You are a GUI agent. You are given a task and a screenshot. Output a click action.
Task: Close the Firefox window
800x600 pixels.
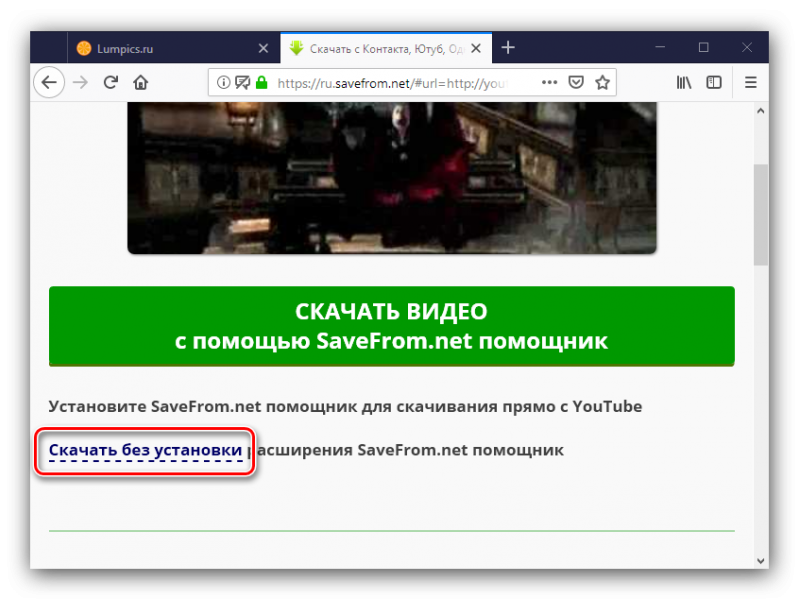(x=747, y=47)
